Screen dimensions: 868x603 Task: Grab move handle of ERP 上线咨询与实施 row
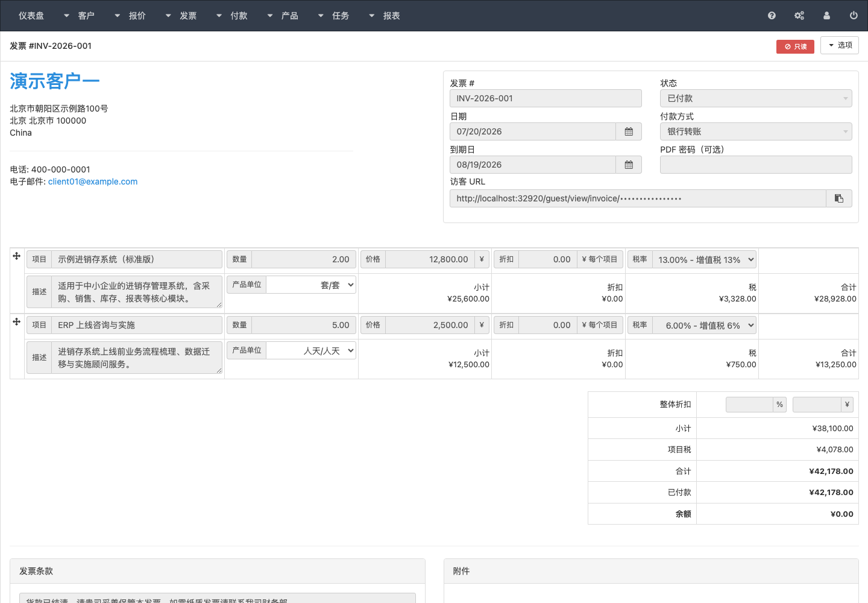click(x=17, y=322)
